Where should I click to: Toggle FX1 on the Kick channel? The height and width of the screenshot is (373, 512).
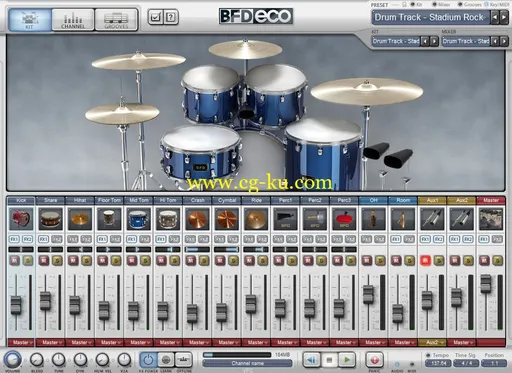pos(14,239)
